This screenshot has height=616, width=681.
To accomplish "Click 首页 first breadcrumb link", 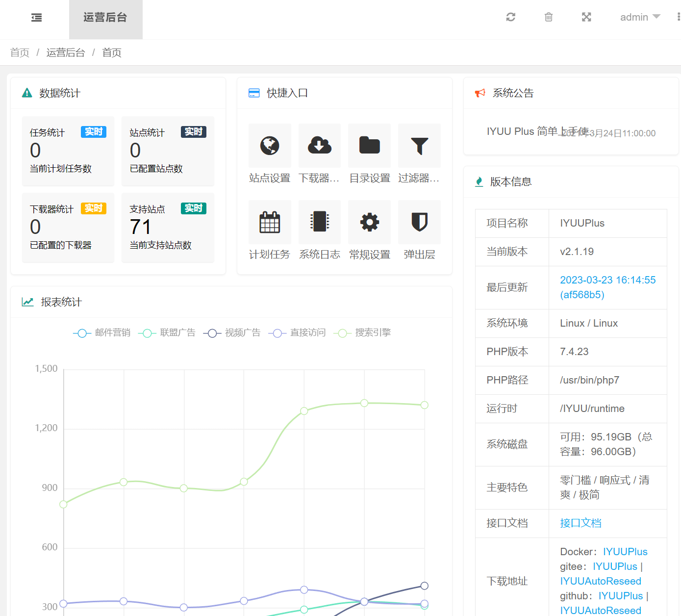I will click(x=20, y=52).
